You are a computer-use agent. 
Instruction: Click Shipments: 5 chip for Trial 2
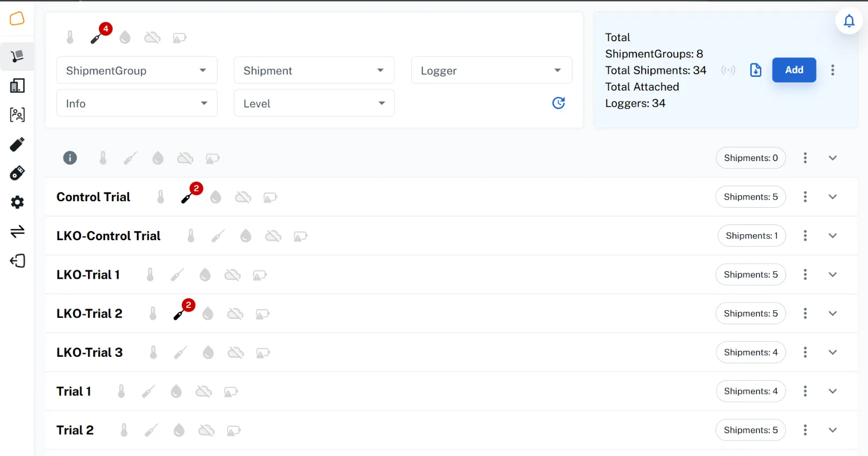pos(751,430)
